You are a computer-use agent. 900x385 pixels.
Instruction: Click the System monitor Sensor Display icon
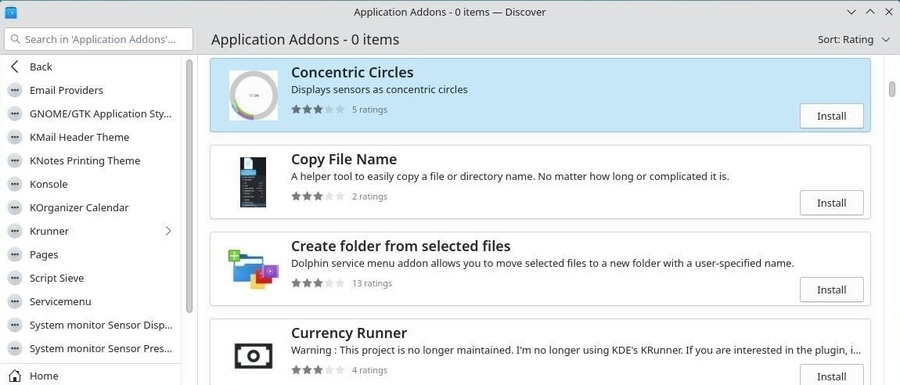[15, 325]
